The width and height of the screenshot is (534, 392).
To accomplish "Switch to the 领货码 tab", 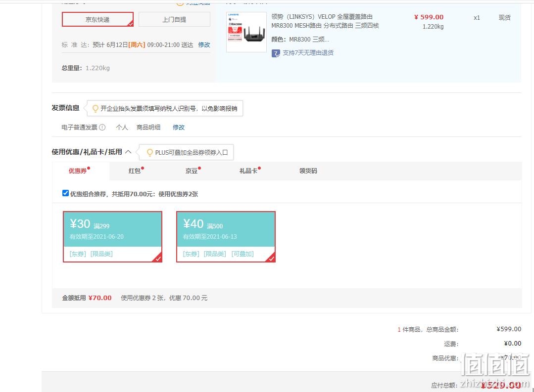I will pyautogui.click(x=308, y=171).
